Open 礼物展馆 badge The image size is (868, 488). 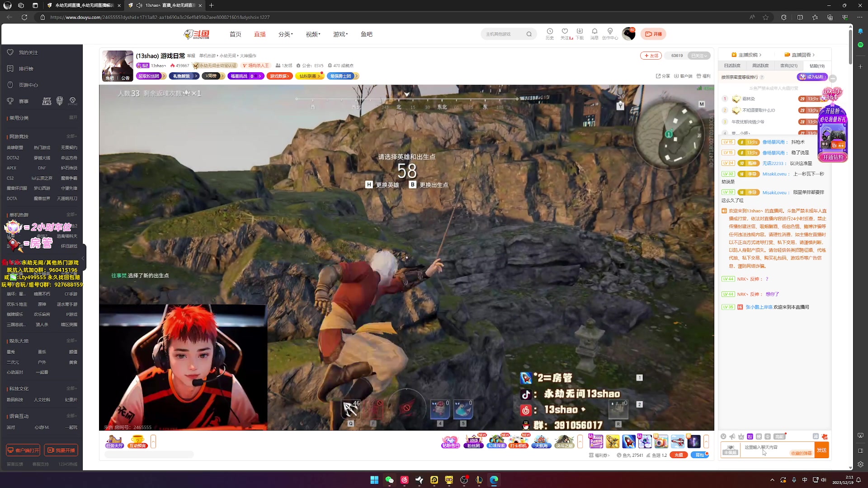tap(184, 76)
